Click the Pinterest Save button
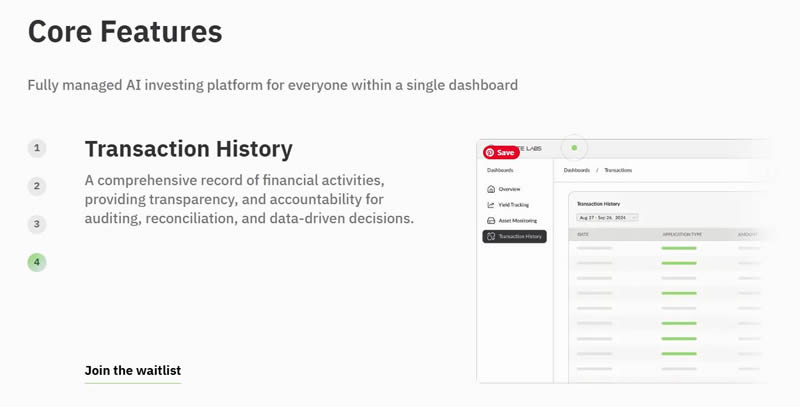Screen dimensions: 800x407 pyautogui.click(x=501, y=153)
